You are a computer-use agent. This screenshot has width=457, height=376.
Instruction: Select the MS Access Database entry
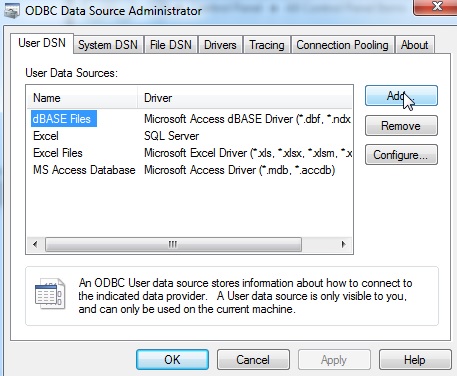(84, 170)
